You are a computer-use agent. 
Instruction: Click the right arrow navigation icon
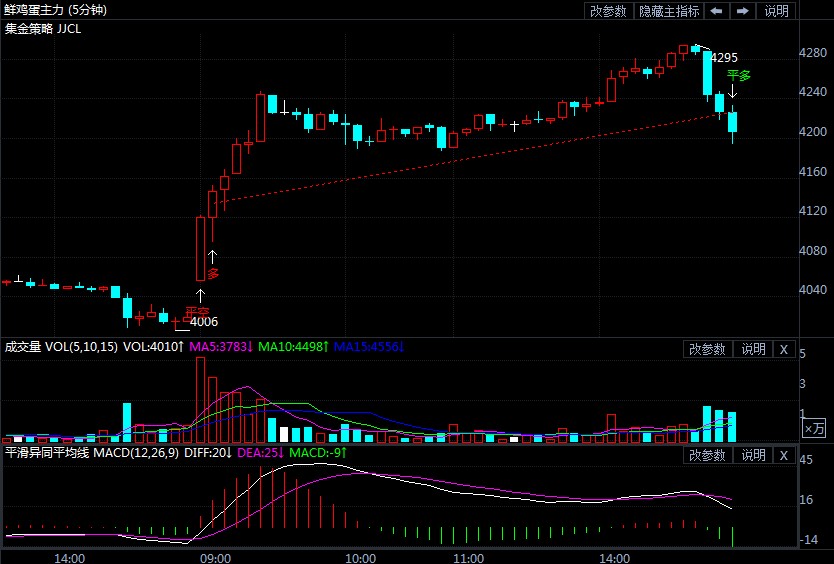click(x=743, y=11)
